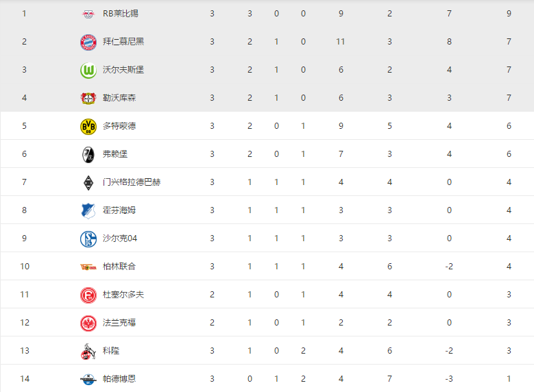Open the Schalke 04 blue crest
This screenshot has height=392, width=534.
88,238
